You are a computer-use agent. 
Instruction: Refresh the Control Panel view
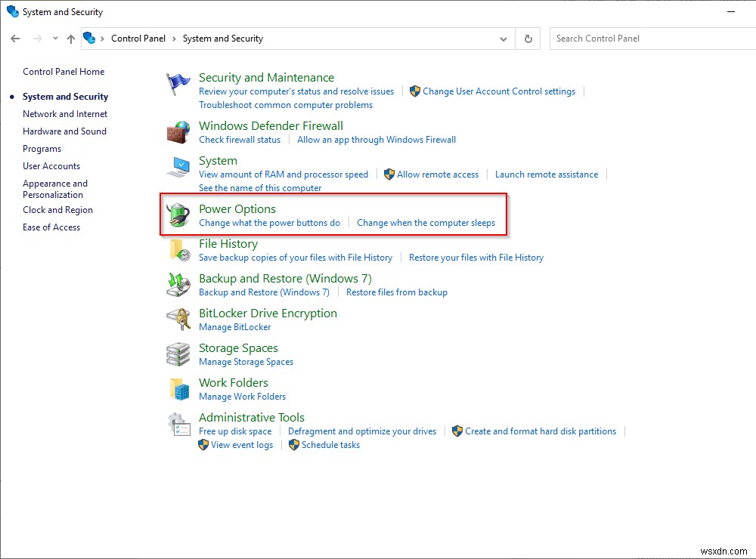pos(528,39)
